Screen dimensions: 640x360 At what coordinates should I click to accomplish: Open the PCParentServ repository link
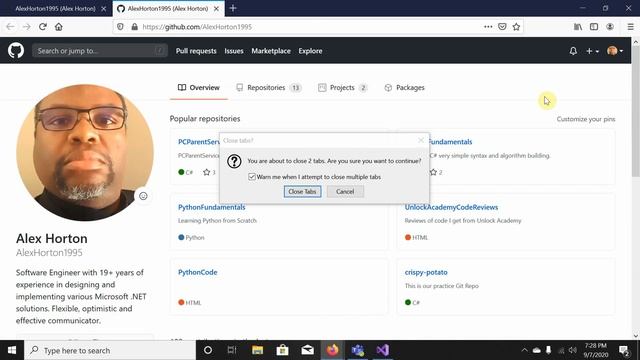tap(199, 142)
